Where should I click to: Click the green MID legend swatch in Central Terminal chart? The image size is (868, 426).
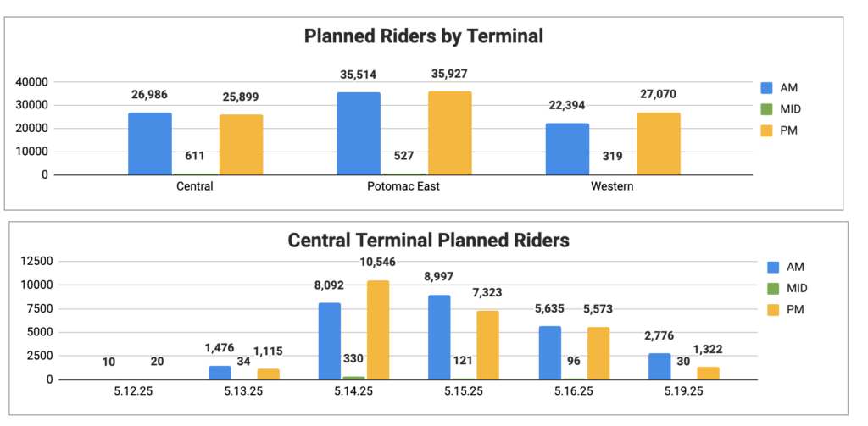pyautogui.click(x=773, y=288)
